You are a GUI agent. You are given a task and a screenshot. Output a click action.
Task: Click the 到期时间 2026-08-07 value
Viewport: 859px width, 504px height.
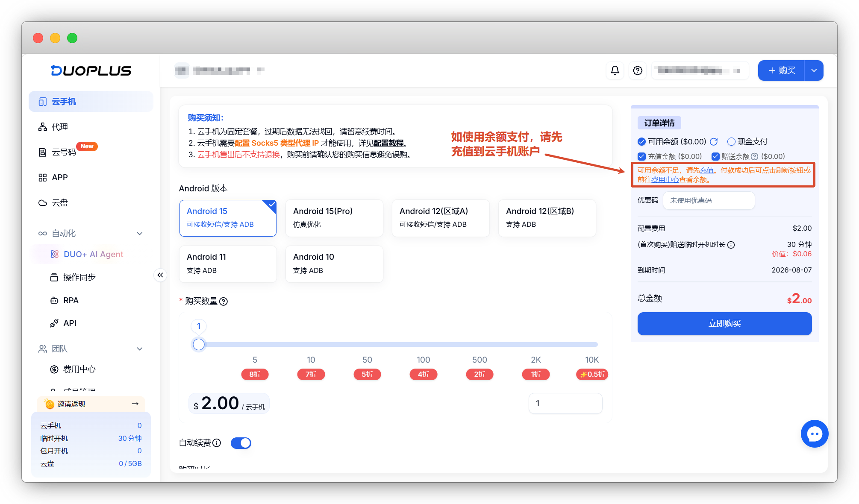tap(791, 270)
